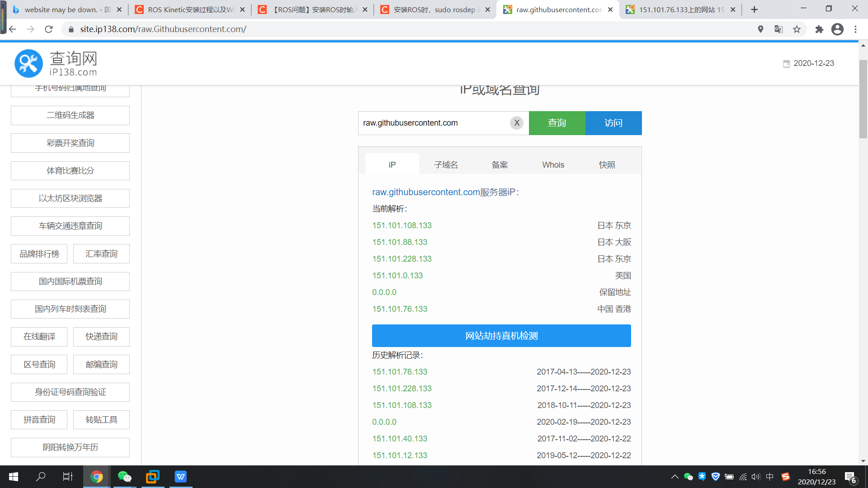868x488 pixels.
Task: Open a new browser tab
Action: pos(754,9)
